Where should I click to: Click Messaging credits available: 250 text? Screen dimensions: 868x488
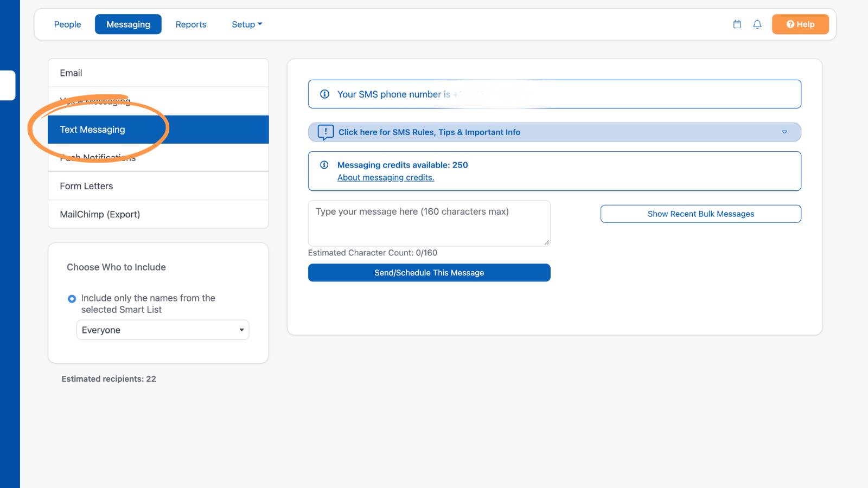tap(403, 165)
